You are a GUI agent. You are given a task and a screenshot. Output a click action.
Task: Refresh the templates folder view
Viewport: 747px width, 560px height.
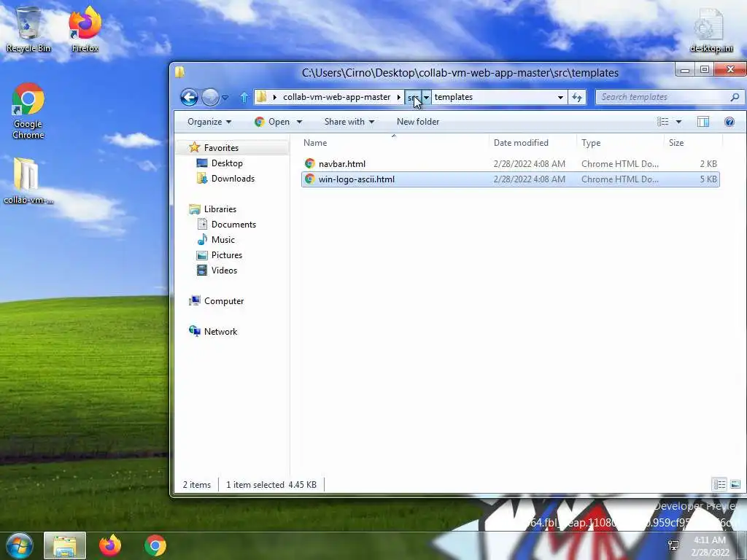coord(577,97)
